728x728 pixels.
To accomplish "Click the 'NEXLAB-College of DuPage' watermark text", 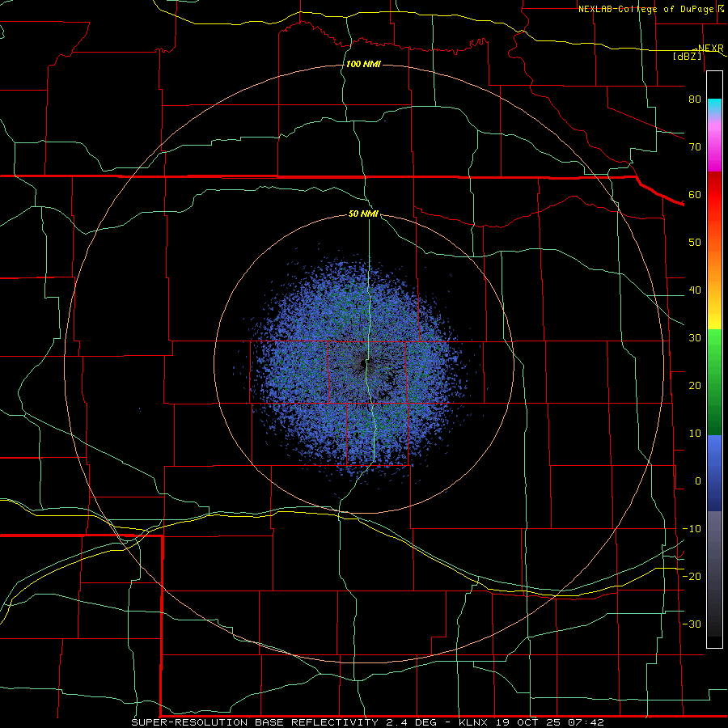I will pyautogui.click(x=647, y=9).
